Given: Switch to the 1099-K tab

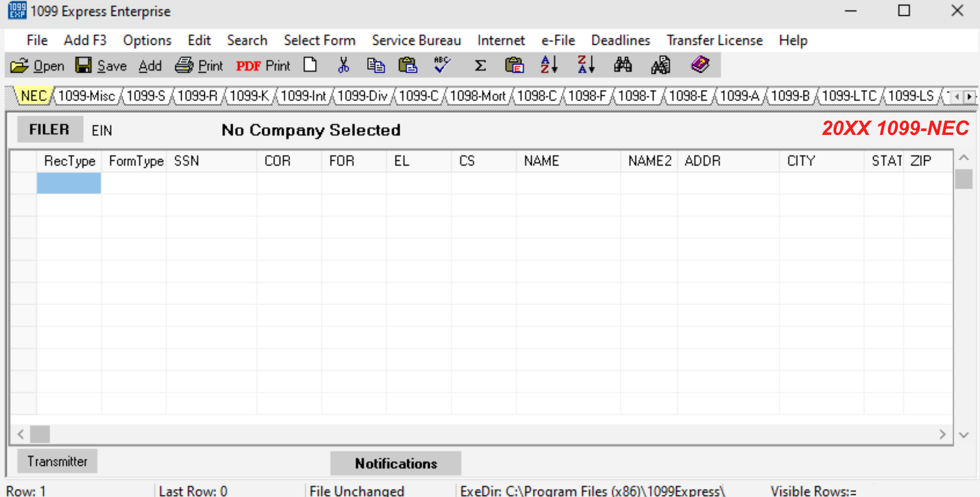Looking at the screenshot, I should point(249,96).
